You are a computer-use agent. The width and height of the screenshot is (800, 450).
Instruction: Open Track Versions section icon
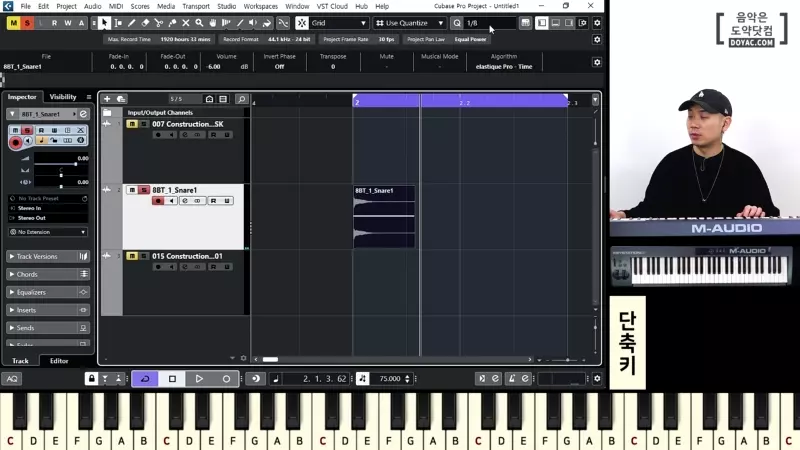(83, 256)
